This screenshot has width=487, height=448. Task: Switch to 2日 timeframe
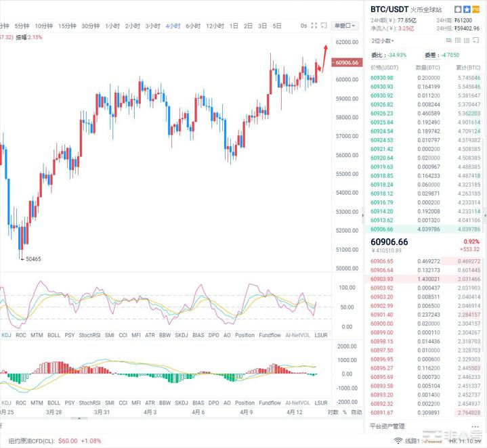point(248,26)
